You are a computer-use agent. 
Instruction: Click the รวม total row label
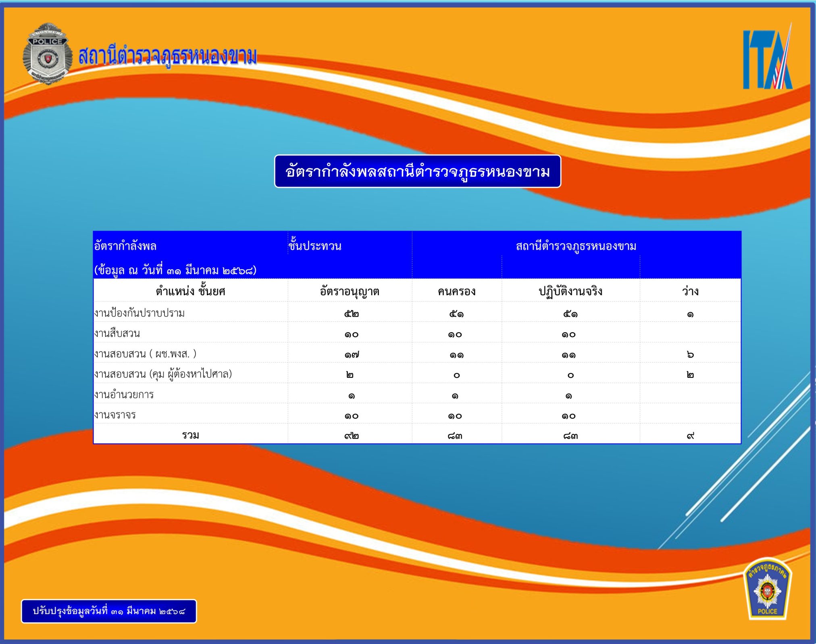(190, 435)
